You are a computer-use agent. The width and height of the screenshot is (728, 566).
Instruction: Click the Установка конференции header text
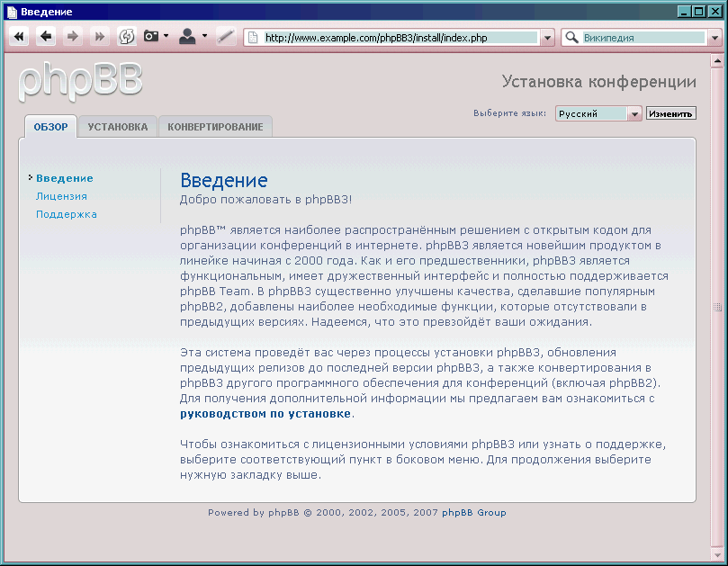click(x=599, y=82)
